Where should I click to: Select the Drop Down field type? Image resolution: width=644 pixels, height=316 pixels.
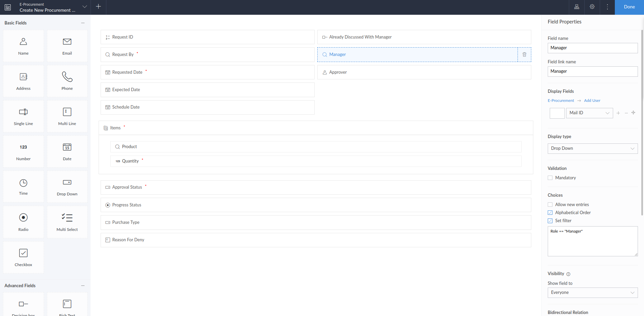point(67,186)
